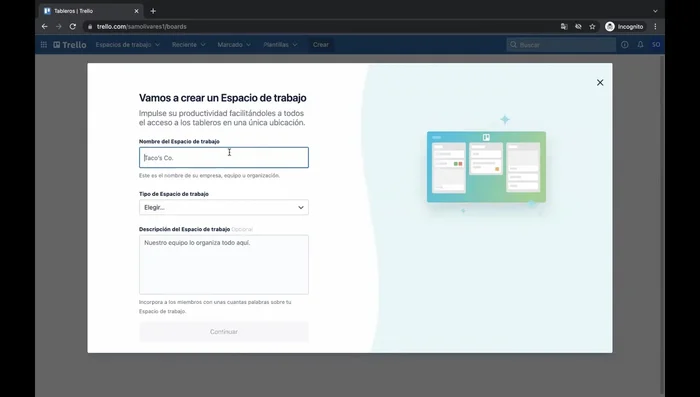Bookmark page with the star icon

click(x=592, y=27)
